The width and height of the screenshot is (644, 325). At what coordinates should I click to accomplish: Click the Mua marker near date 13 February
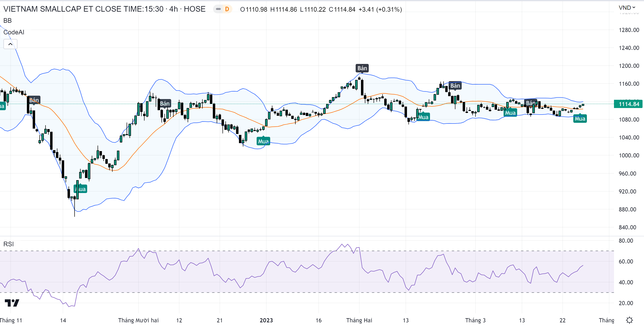click(x=423, y=117)
